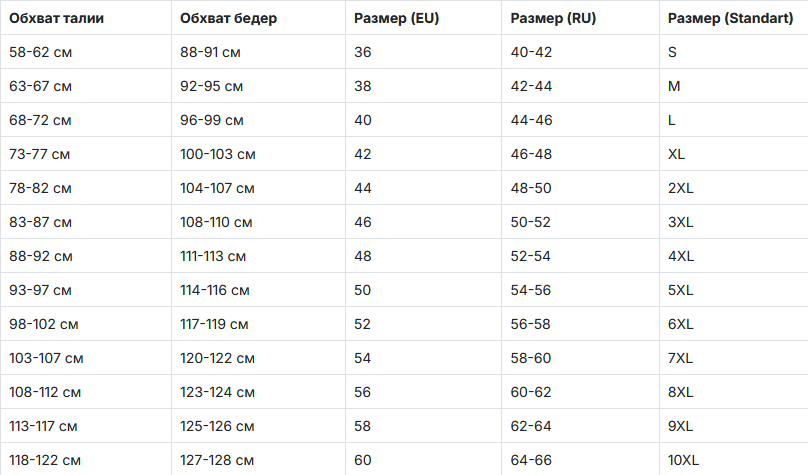The height and width of the screenshot is (475, 808).
Task: Click the EU size 38 cell
Action: coord(362,86)
